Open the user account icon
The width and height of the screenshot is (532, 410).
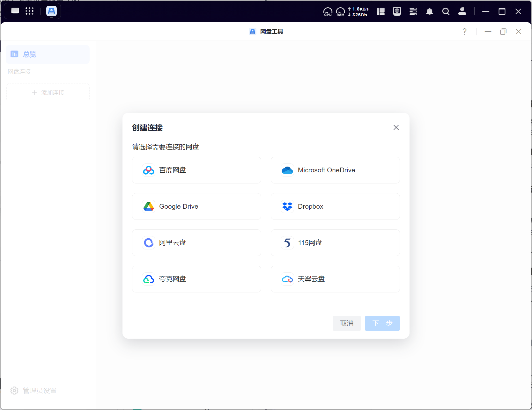(x=462, y=12)
